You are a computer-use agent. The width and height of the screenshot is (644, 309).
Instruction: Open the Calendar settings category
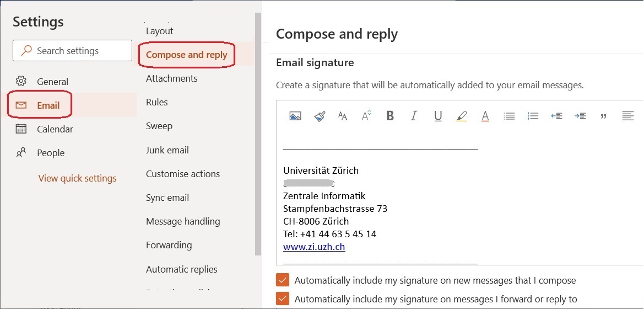pos(55,129)
